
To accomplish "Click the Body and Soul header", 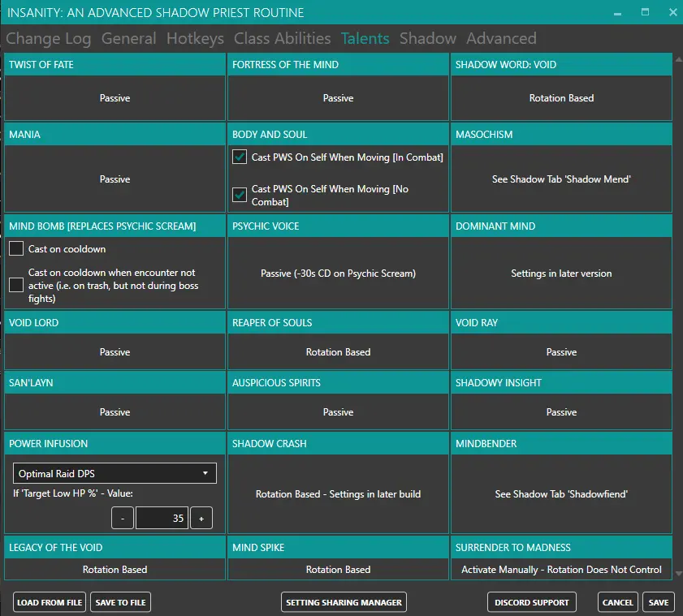I will click(x=338, y=134).
